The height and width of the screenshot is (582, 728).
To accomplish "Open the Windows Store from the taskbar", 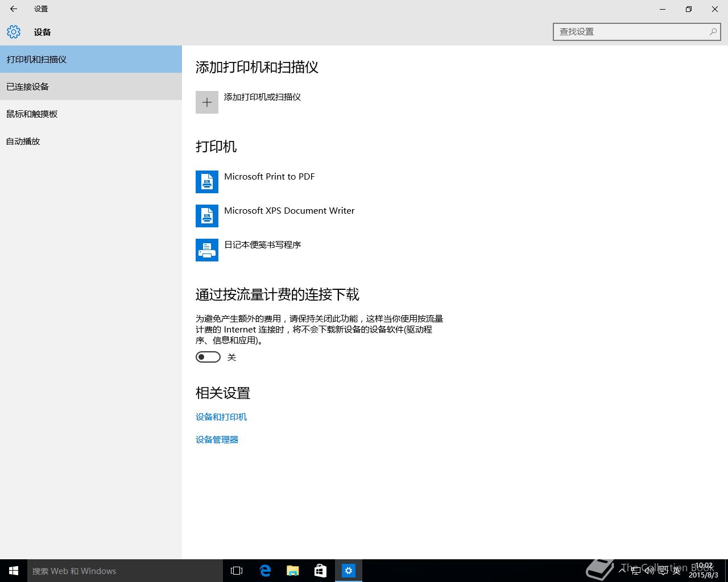I will (x=321, y=571).
